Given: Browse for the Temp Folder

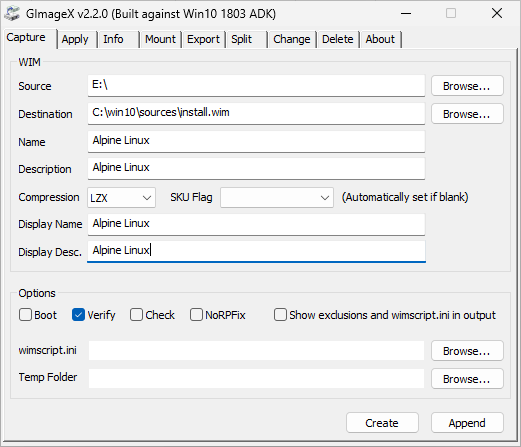Looking at the screenshot, I should [467, 379].
